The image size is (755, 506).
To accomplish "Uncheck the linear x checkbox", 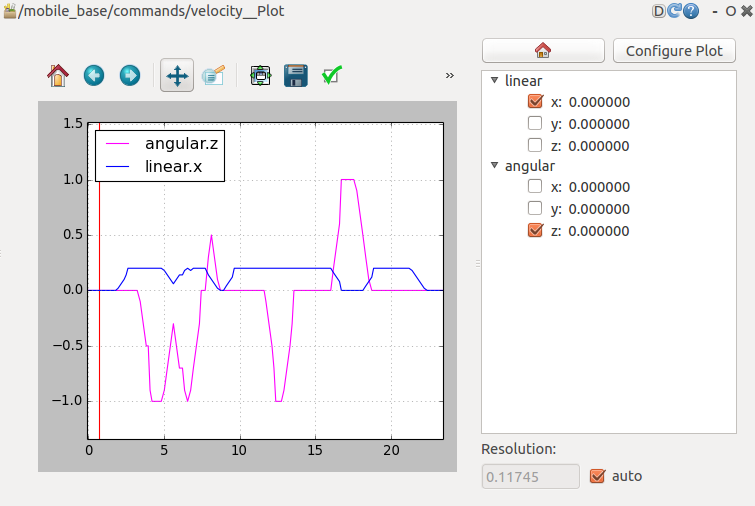I will (x=535, y=102).
